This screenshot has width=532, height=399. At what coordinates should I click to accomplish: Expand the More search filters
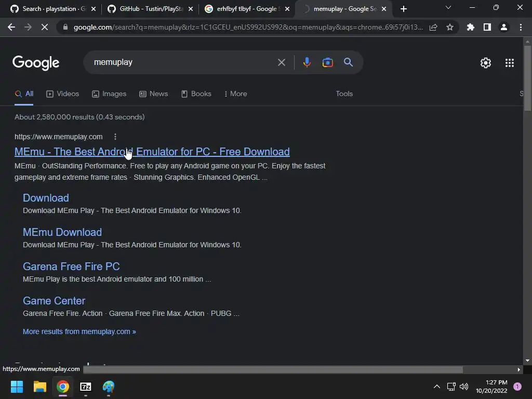[x=235, y=94]
